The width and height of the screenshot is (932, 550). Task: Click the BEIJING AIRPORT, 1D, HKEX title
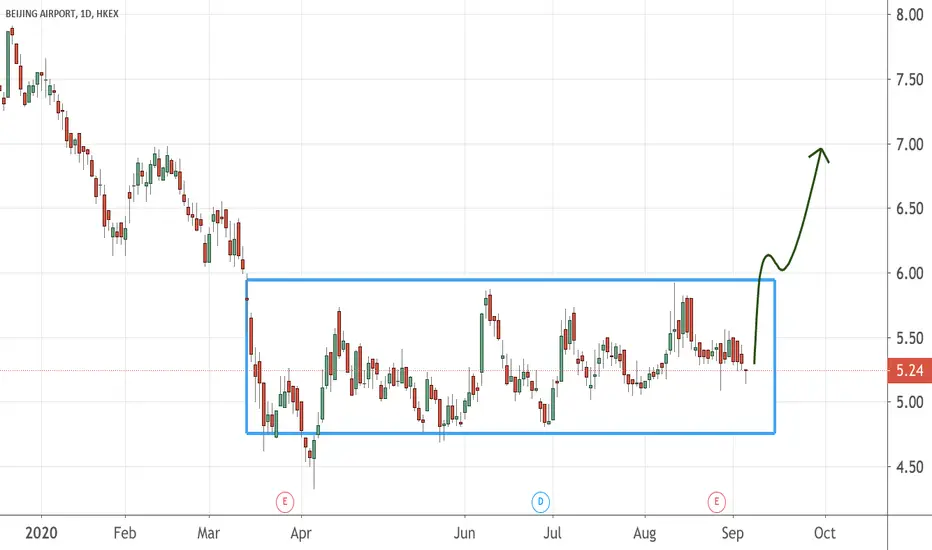pos(62,14)
